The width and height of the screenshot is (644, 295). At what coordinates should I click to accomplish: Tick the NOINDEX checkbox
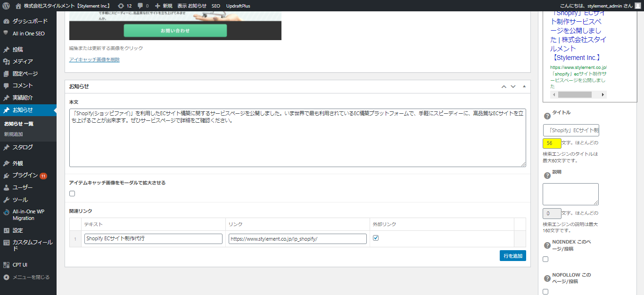tap(545, 259)
